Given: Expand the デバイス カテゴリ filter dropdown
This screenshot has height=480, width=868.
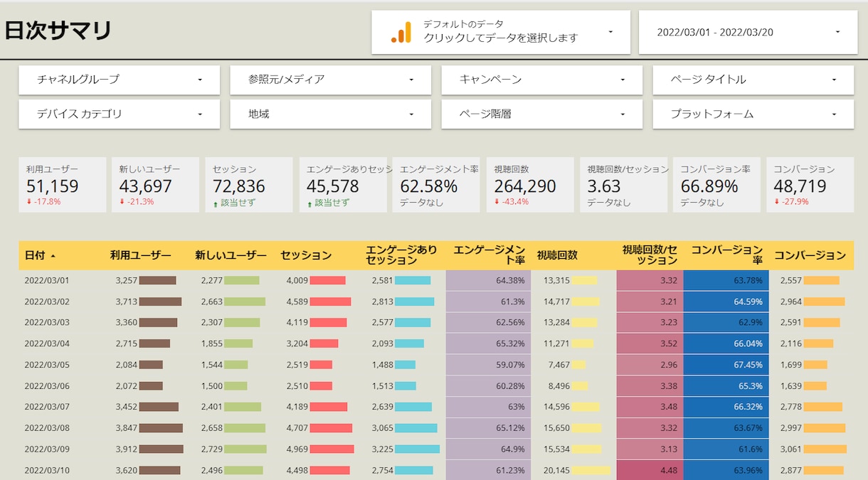Looking at the screenshot, I should 119,114.
